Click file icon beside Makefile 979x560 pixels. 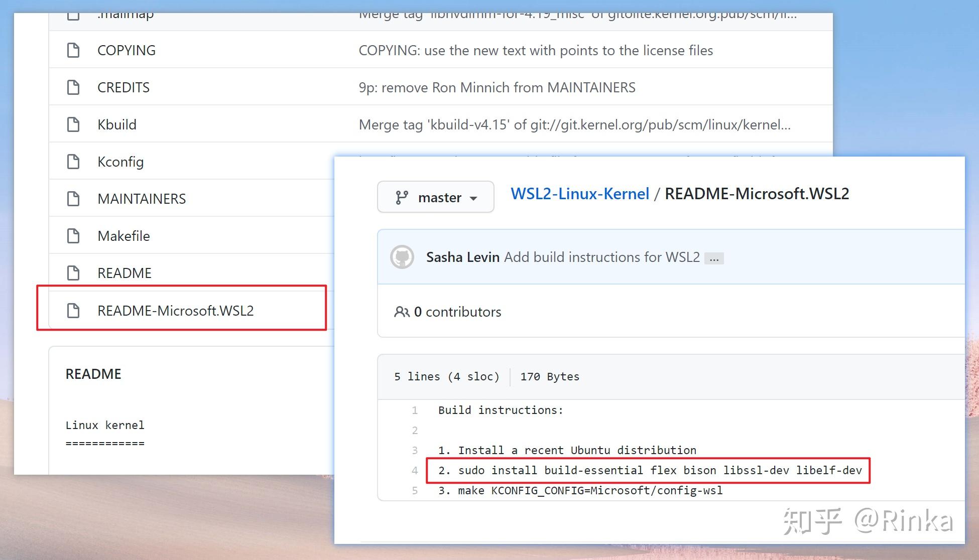point(73,236)
